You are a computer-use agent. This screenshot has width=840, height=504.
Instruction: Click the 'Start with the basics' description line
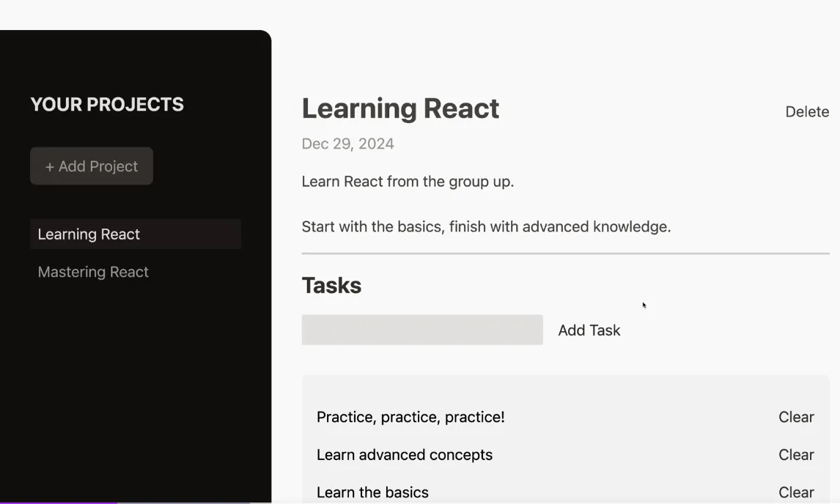coord(486,226)
